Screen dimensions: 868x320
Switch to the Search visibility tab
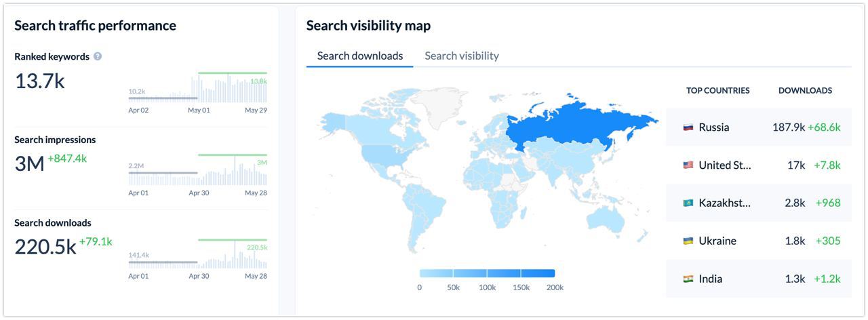tap(461, 56)
